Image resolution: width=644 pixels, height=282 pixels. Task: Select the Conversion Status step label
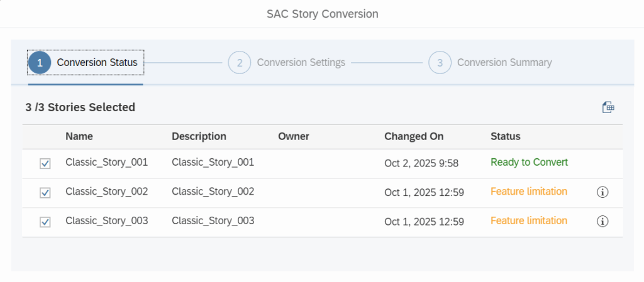point(97,63)
